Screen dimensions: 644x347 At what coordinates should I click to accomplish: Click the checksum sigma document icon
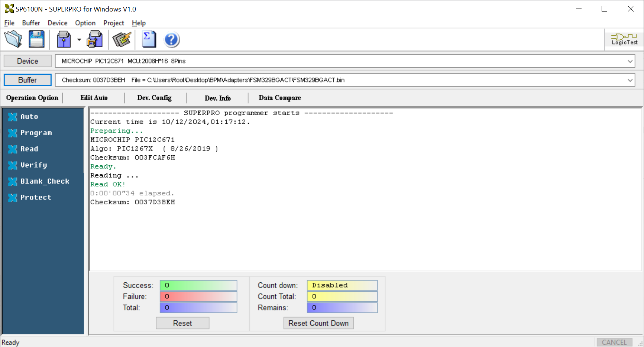pos(149,39)
